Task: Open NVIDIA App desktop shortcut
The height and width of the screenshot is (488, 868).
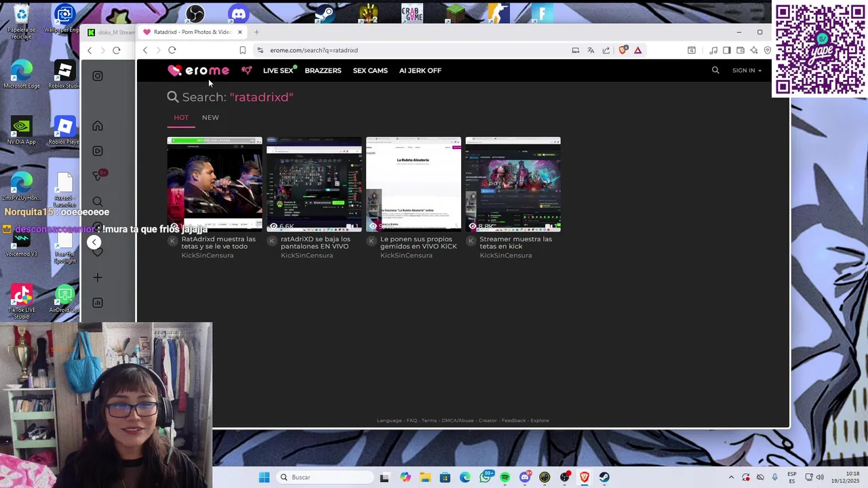Action: pyautogui.click(x=22, y=131)
